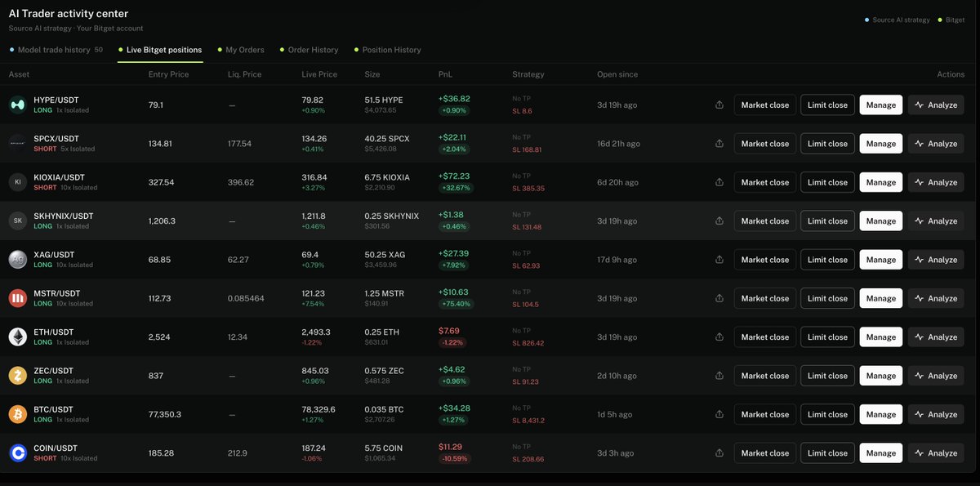
Task: Analyze the SKHYNIX/USDT position
Action: [x=936, y=221]
